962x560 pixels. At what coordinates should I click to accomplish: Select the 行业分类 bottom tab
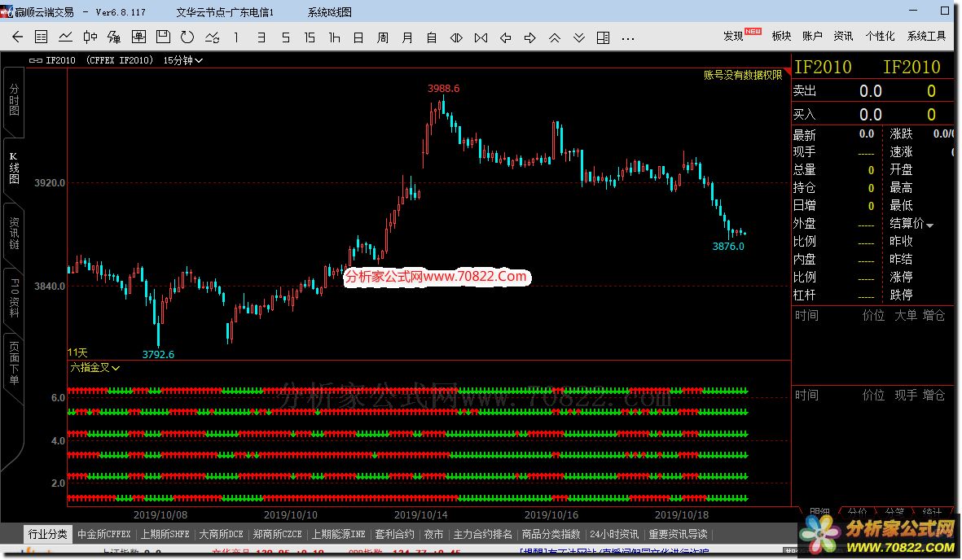[x=48, y=534]
